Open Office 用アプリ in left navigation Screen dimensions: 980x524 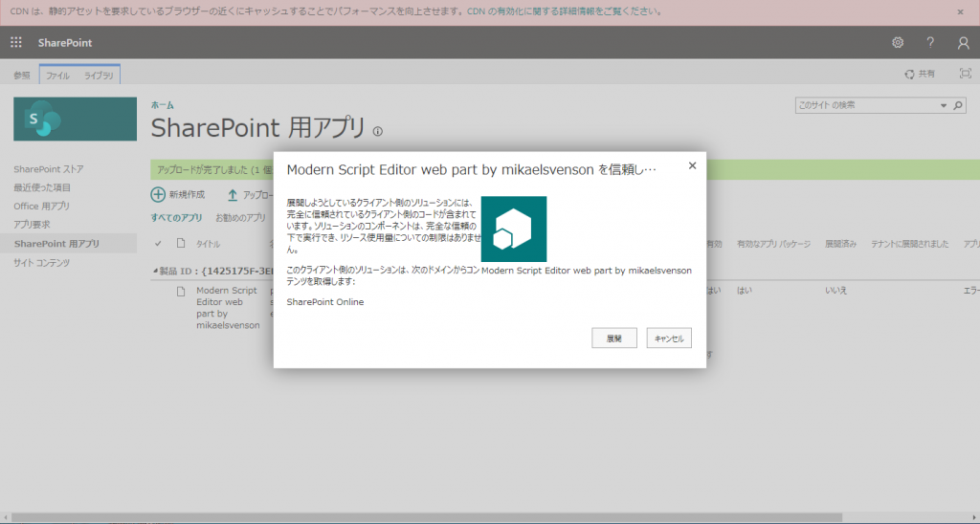pyautogui.click(x=42, y=207)
